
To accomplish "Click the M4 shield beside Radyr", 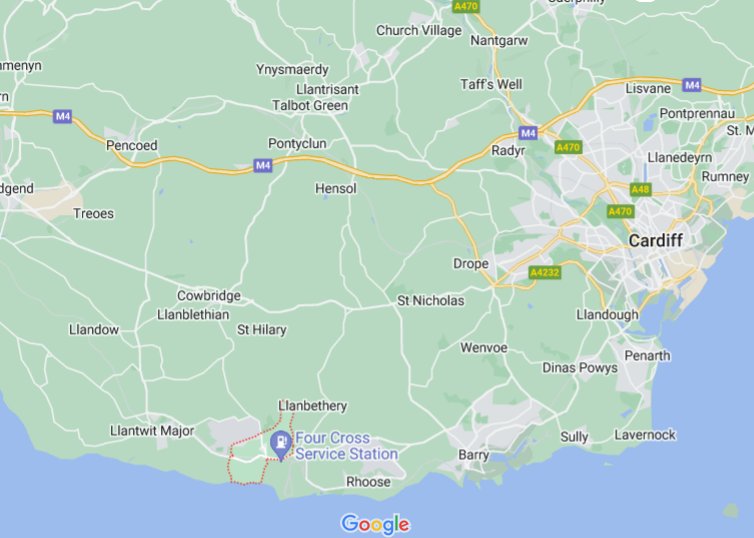I will tap(528, 133).
